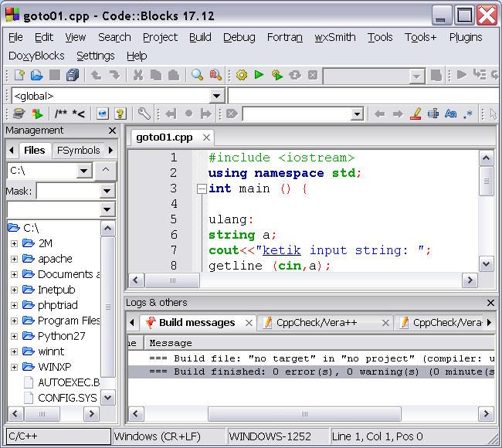Close the Logs & others panel
Screen dimensions: 502x448
click(490, 303)
